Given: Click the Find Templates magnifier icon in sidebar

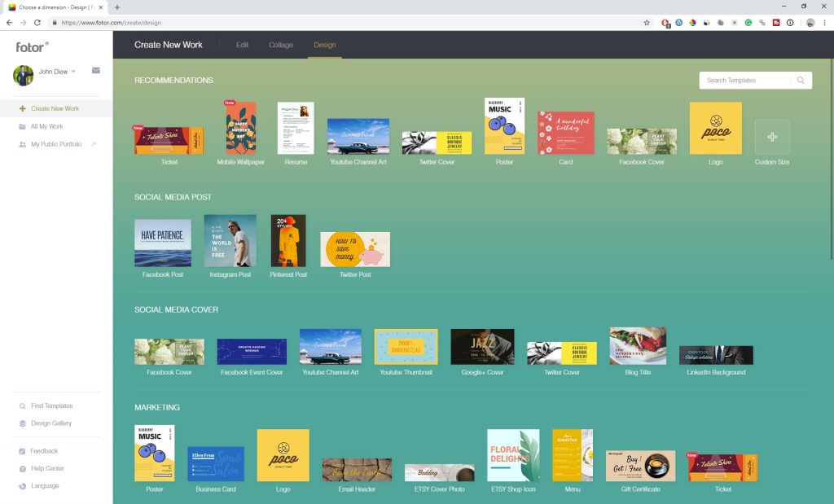Looking at the screenshot, I should pos(22,406).
